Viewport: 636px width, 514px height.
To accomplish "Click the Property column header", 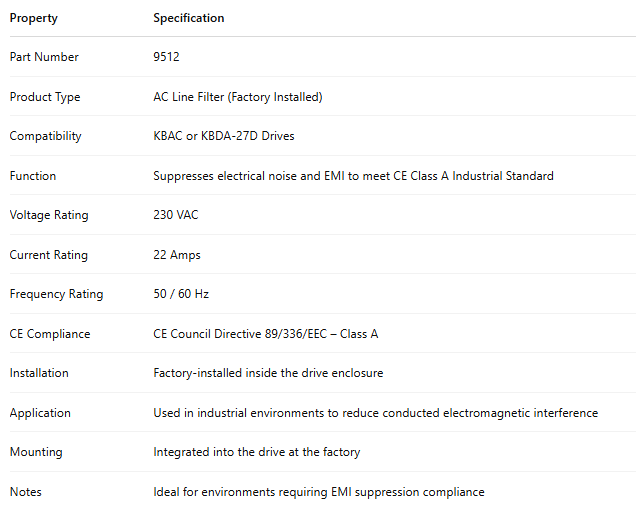I will coord(34,18).
